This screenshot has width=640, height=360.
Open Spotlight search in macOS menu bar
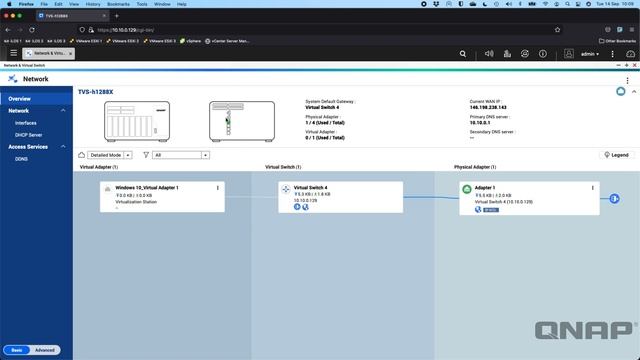[x=567, y=4]
